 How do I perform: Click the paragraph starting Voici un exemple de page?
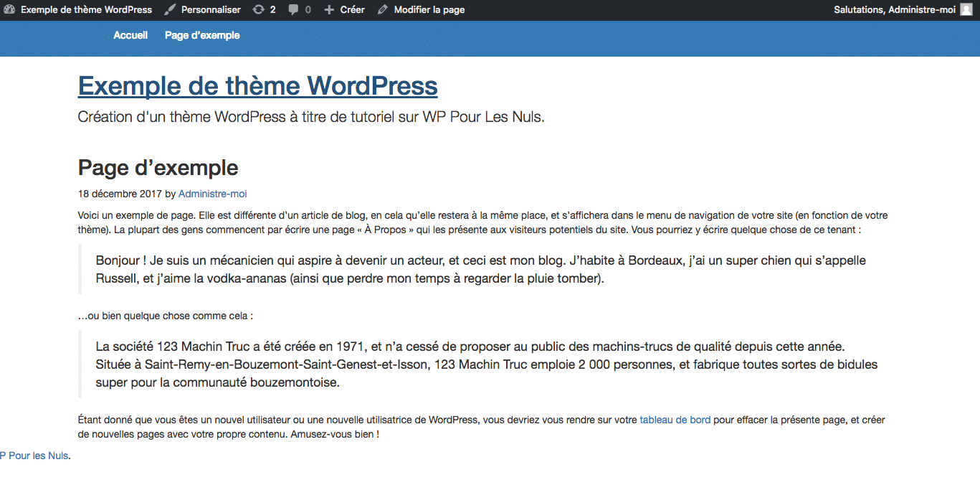click(x=482, y=222)
